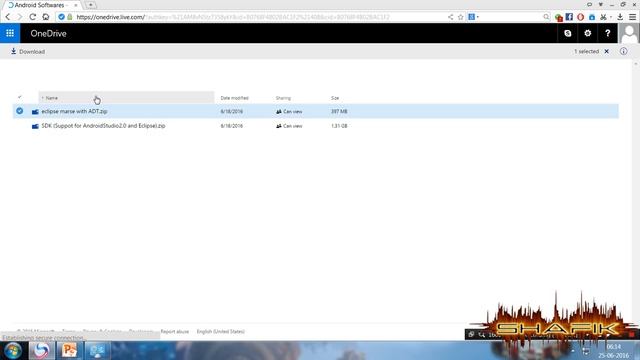Open the settings gear in OneDrive header

pos(587,33)
